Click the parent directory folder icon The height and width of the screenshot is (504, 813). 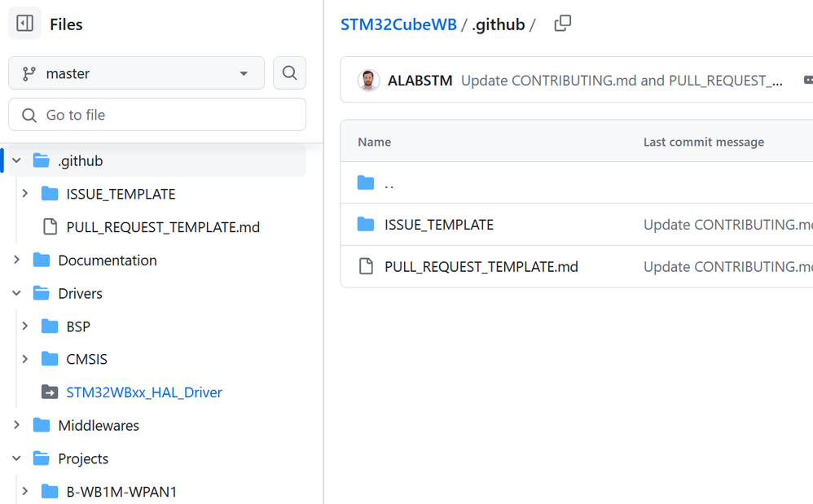coord(366,183)
